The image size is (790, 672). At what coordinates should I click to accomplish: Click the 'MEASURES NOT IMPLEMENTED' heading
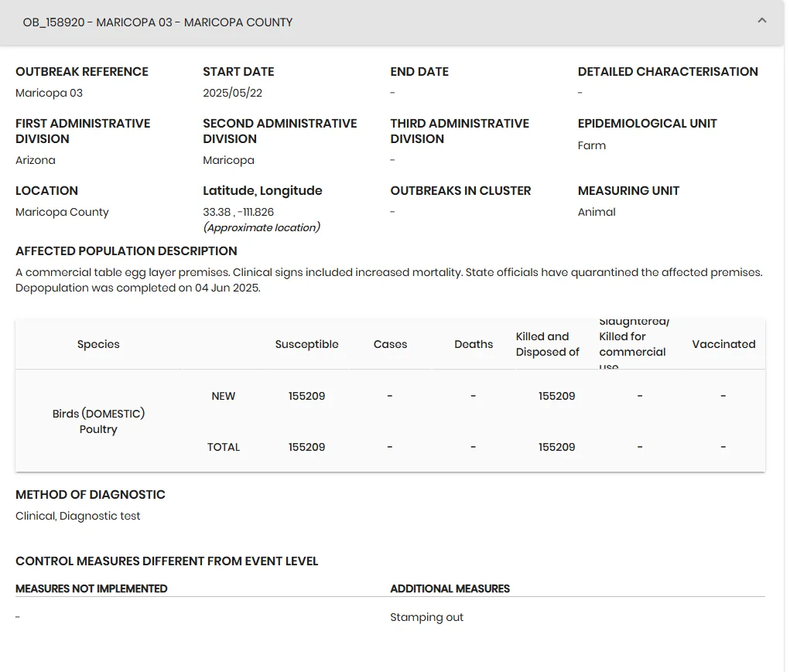click(x=91, y=589)
